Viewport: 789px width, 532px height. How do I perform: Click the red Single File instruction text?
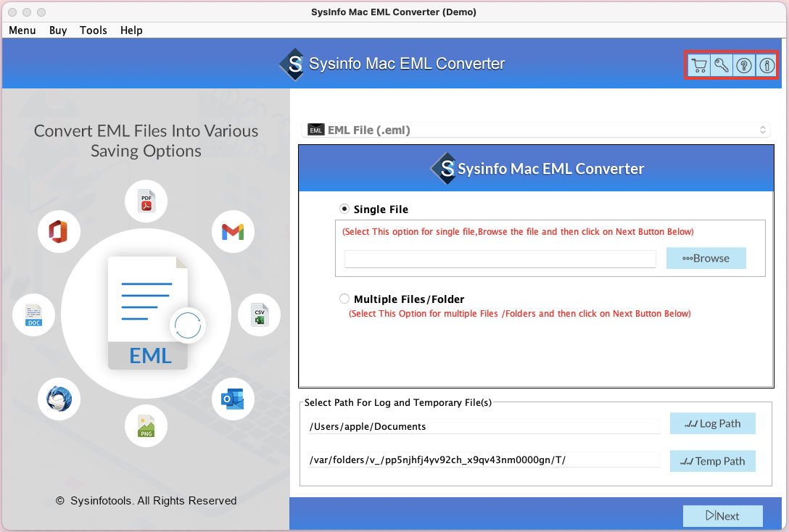pyautogui.click(x=518, y=232)
